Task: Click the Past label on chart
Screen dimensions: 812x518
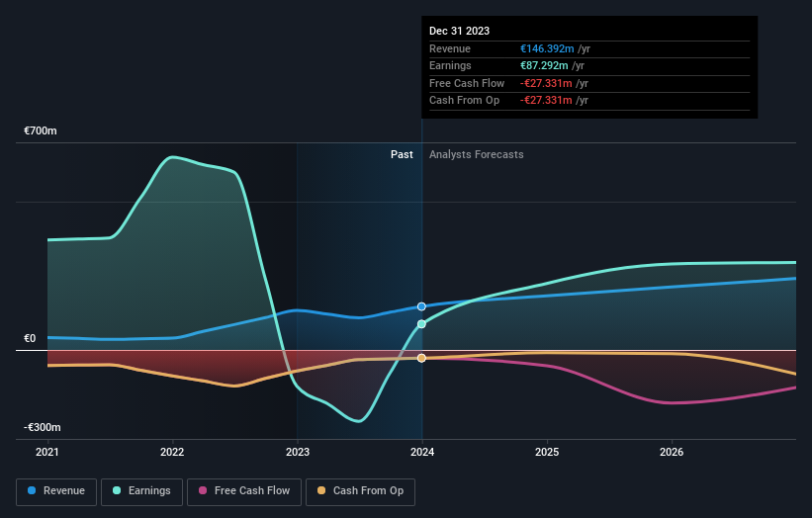Action: point(402,154)
